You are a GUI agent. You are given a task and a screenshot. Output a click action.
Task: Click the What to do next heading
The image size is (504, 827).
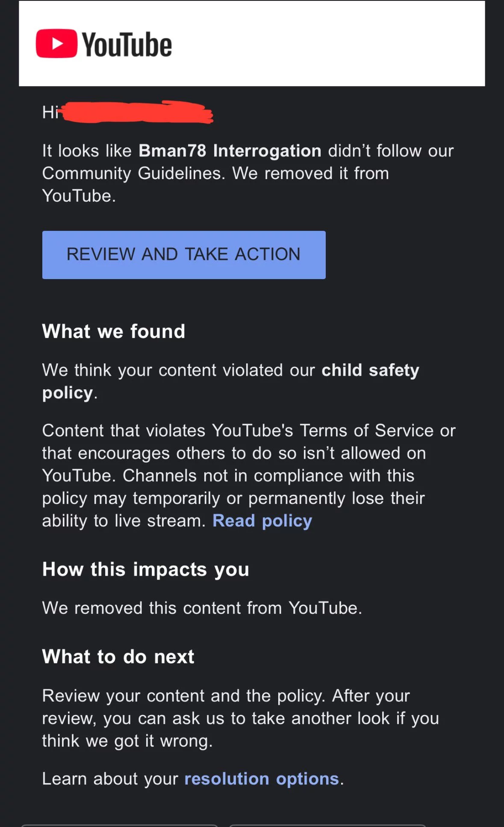(118, 656)
